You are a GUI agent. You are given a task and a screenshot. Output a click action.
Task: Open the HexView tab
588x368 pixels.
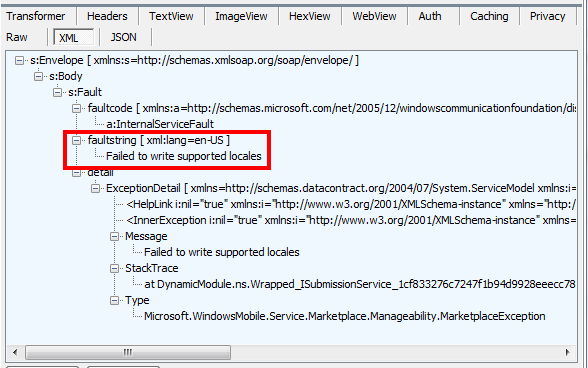(x=310, y=16)
